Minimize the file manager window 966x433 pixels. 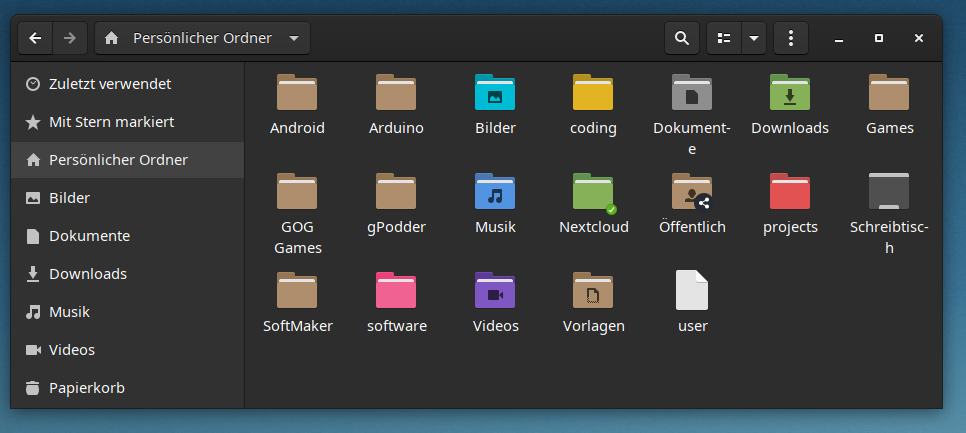pyautogui.click(x=838, y=38)
